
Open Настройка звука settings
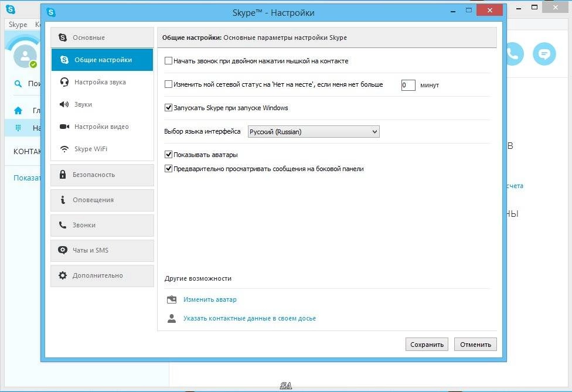coord(102,82)
